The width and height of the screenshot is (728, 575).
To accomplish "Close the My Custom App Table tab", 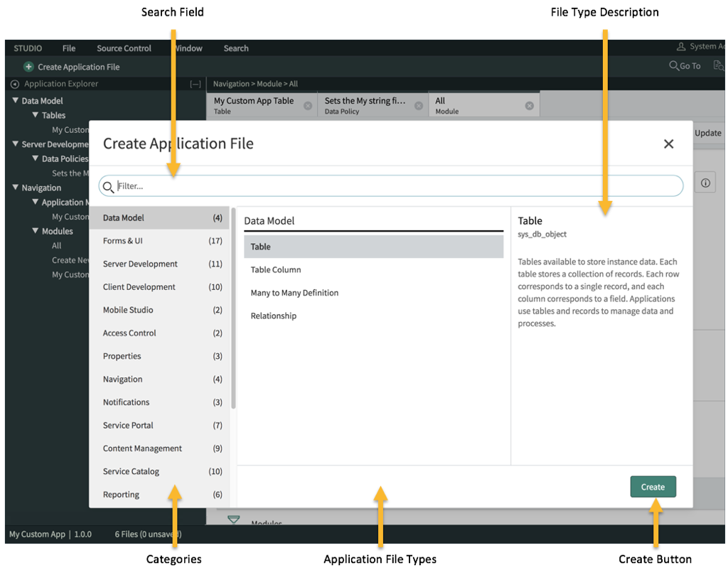I will 308,104.
